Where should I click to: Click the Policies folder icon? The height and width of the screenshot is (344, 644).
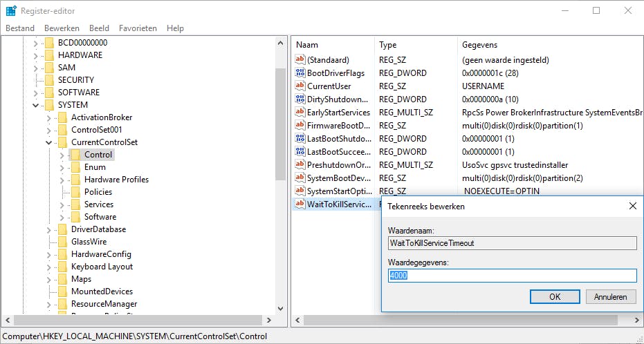coord(75,192)
